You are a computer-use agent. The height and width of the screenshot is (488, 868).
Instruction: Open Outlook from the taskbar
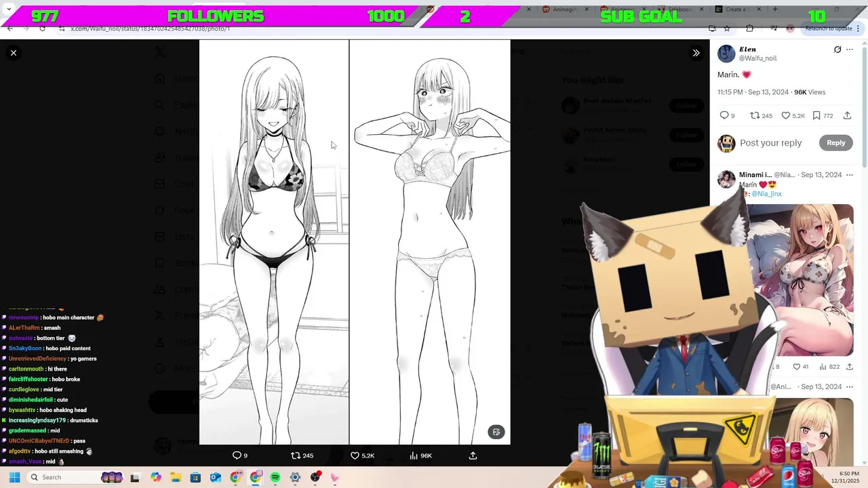pos(216,477)
